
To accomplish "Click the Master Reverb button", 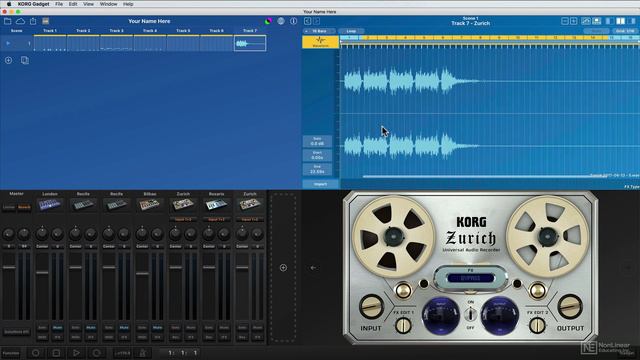I will coord(24,207).
